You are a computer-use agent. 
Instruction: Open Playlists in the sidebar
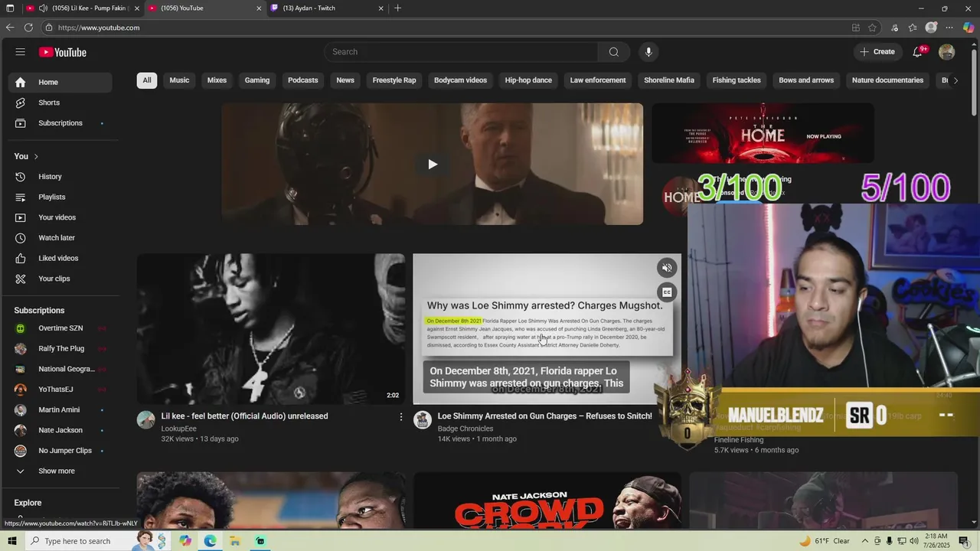coord(60,197)
